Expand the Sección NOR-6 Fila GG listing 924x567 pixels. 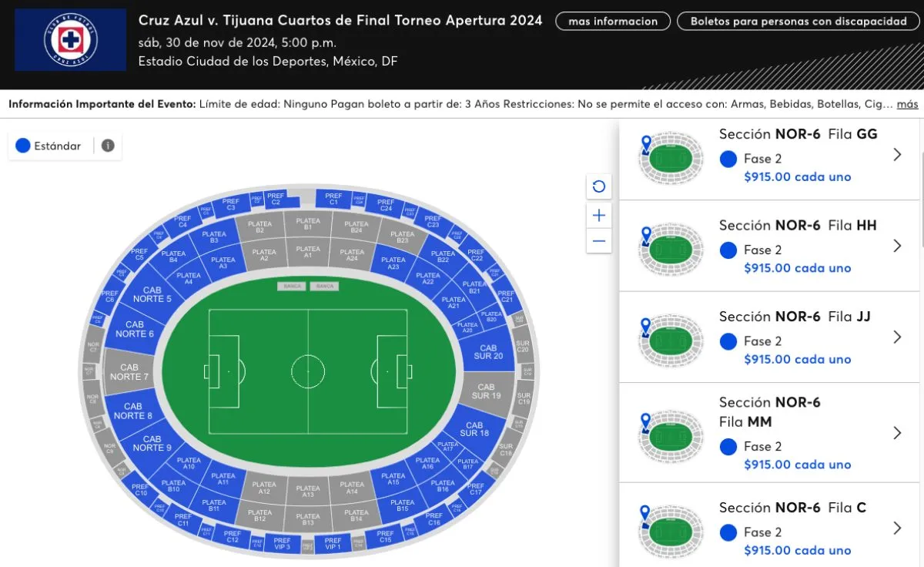pyautogui.click(x=896, y=154)
